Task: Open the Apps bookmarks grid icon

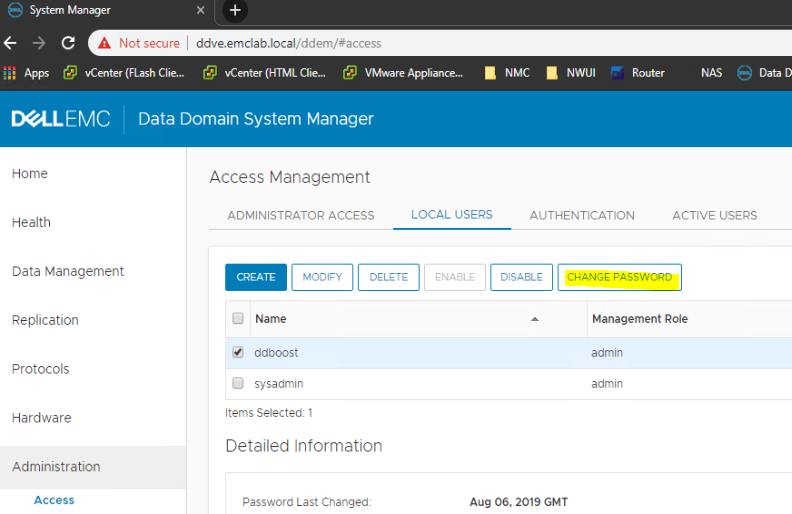Action: (x=10, y=73)
